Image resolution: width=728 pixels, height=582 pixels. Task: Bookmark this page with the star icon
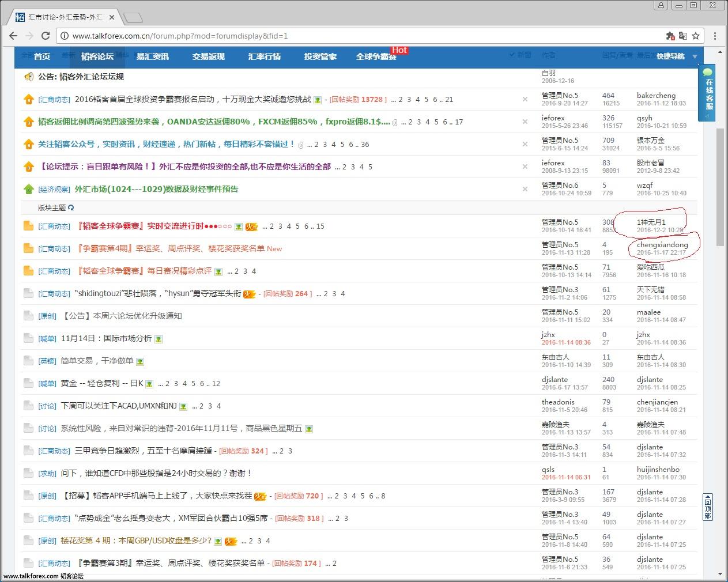696,36
